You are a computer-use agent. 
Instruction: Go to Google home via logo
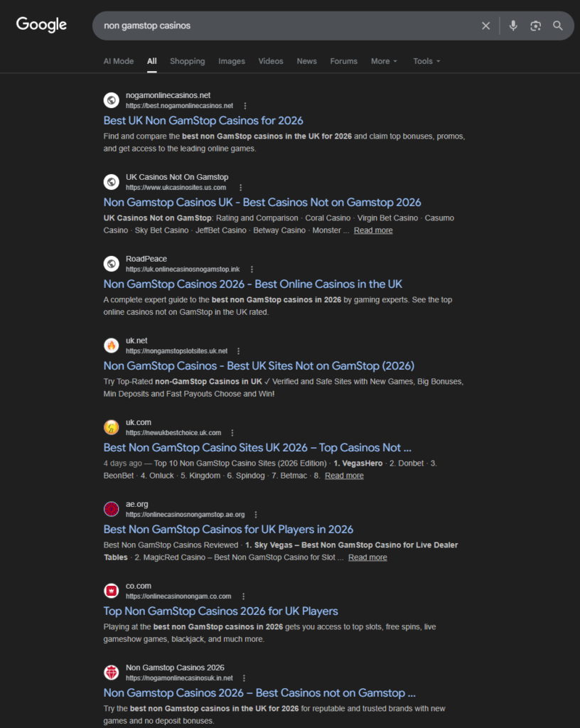click(x=41, y=25)
